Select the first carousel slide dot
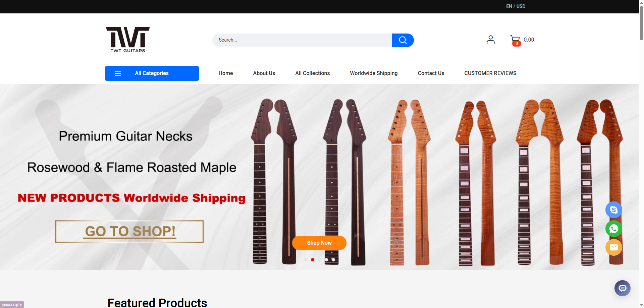 [305, 260]
